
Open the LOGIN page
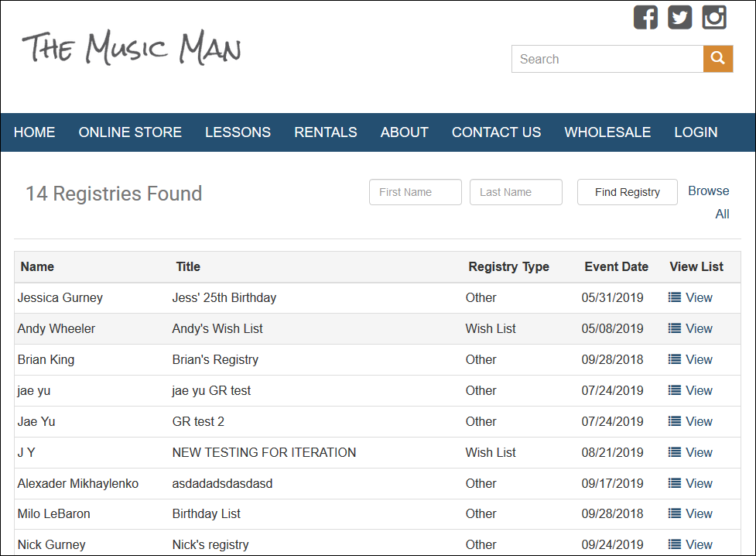696,132
